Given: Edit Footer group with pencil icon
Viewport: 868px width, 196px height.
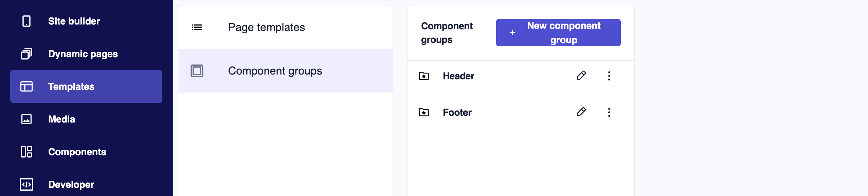Looking at the screenshot, I should (x=581, y=112).
